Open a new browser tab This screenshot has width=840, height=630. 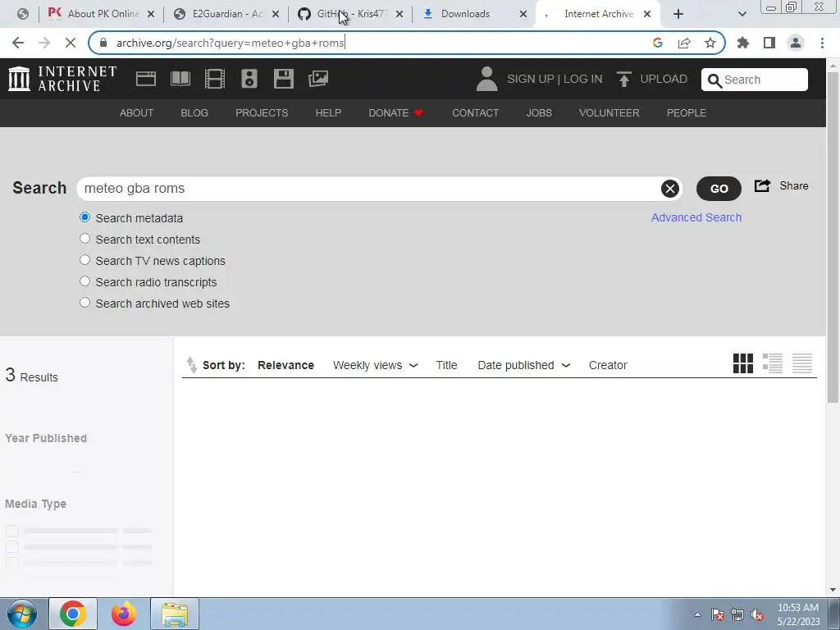point(678,14)
